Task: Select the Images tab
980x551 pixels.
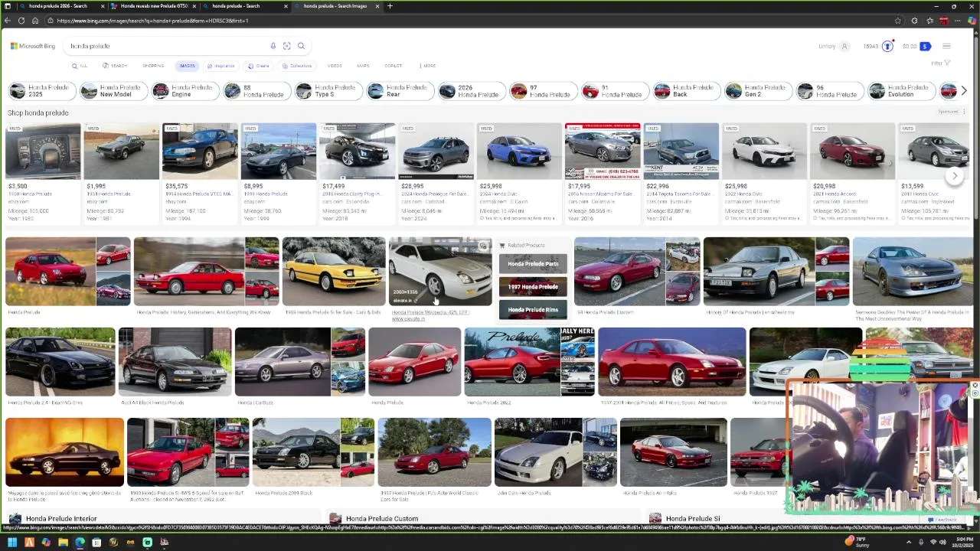Action: click(x=187, y=66)
